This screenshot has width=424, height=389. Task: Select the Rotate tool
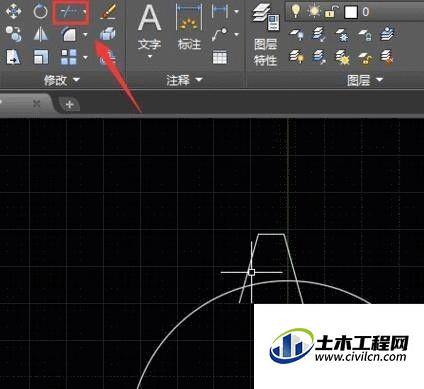41,12
